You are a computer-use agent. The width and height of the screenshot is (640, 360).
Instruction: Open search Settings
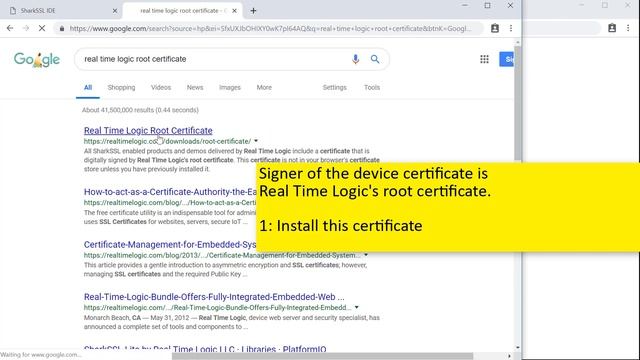334,87
